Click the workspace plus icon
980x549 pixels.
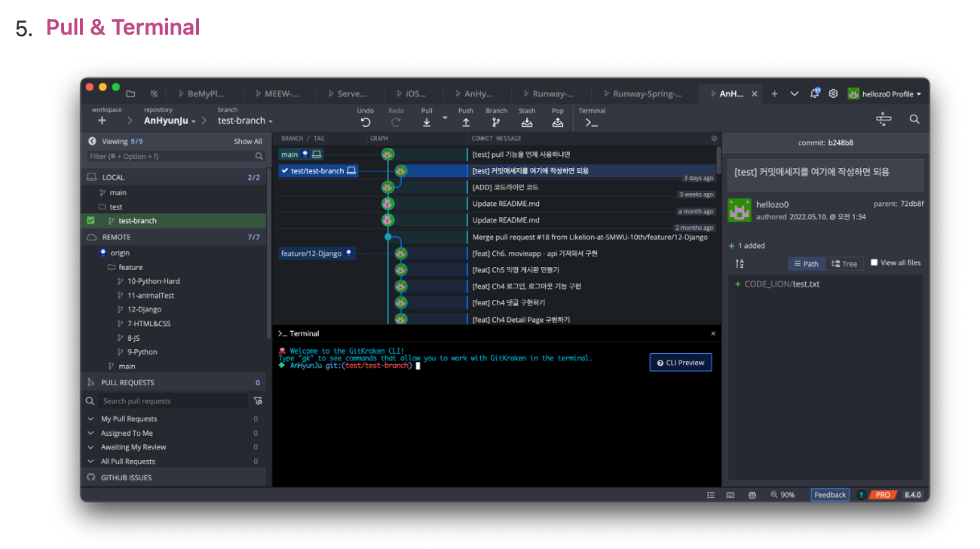(x=102, y=121)
